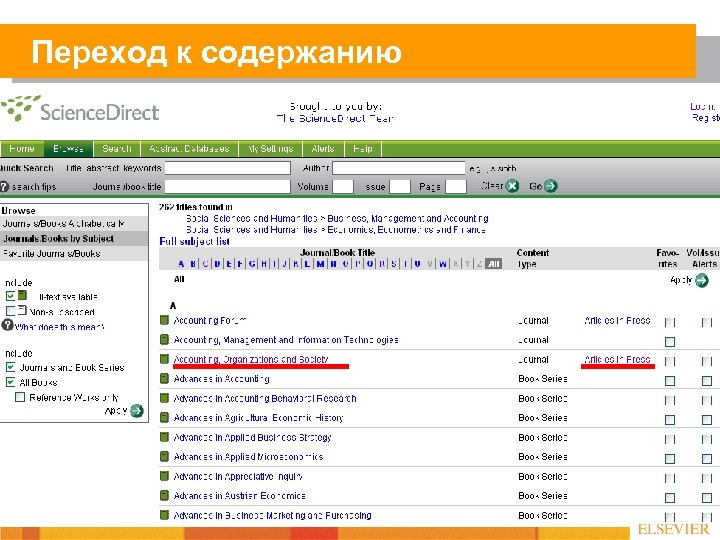Open the Search tab

coord(117,149)
